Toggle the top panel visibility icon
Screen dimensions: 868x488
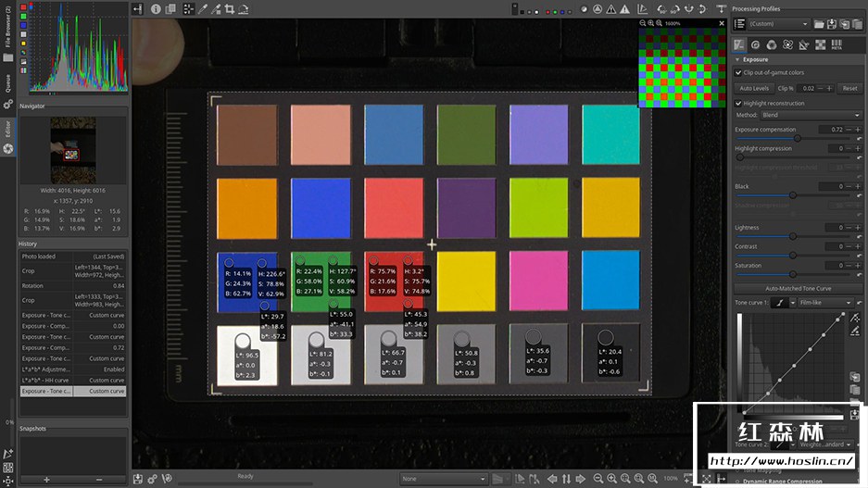721,9
